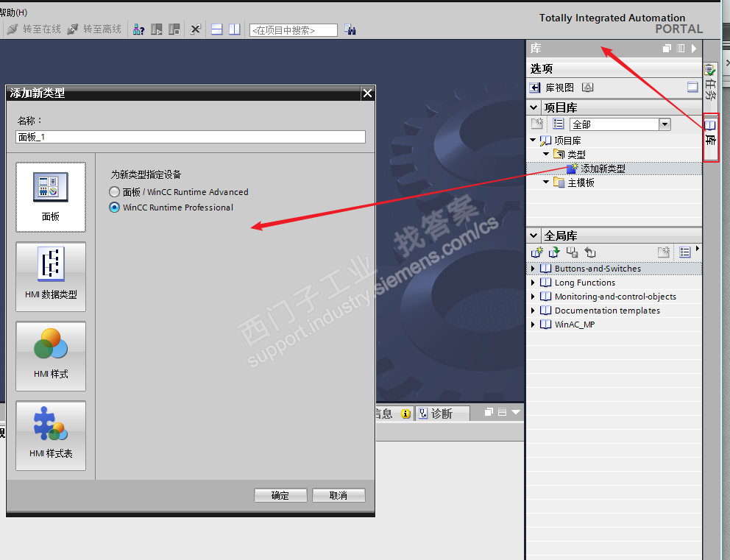Focus the 在项目中搜索 search field
Screen dimensions: 730x560
point(294,30)
